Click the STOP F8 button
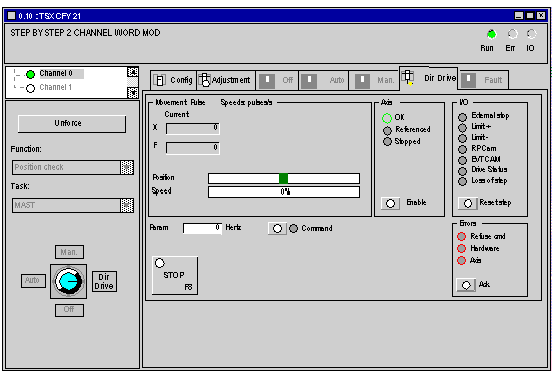The height and width of the screenshot is (384, 552). tap(175, 275)
